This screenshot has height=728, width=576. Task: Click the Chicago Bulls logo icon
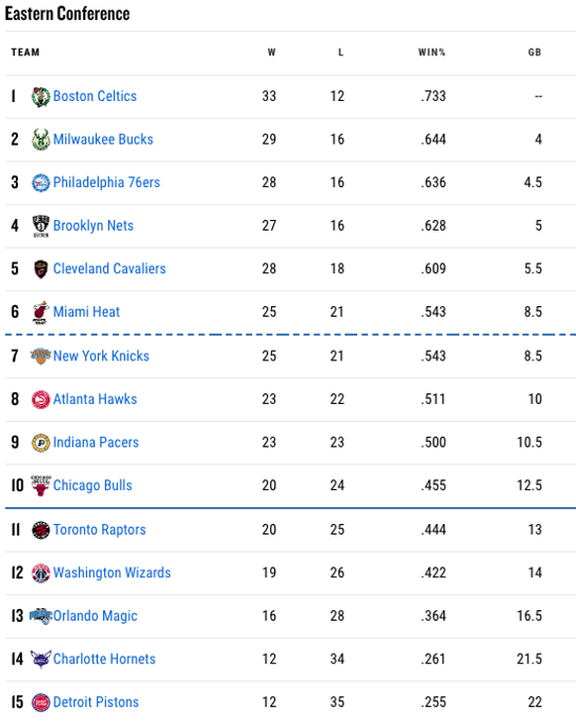41,485
